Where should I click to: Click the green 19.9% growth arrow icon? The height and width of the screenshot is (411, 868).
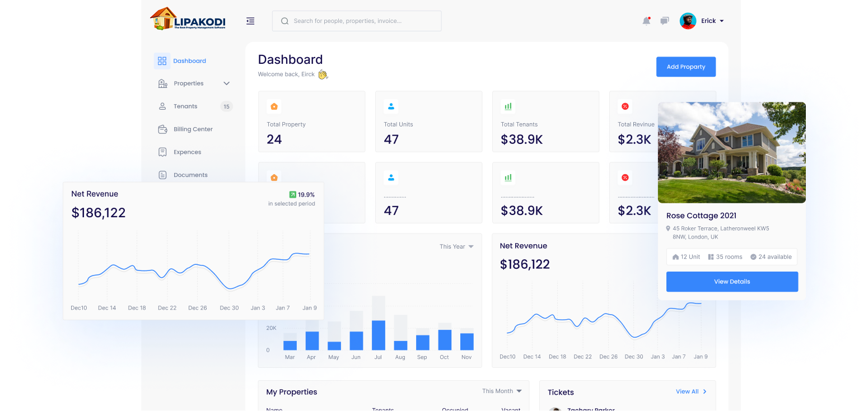pyautogui.click(x=292, y=195)
